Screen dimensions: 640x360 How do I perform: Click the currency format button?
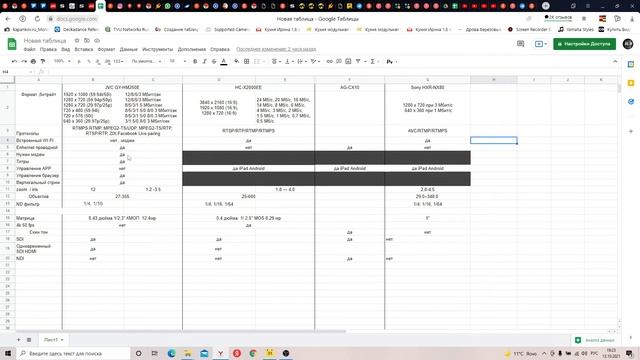pos(79,62)
